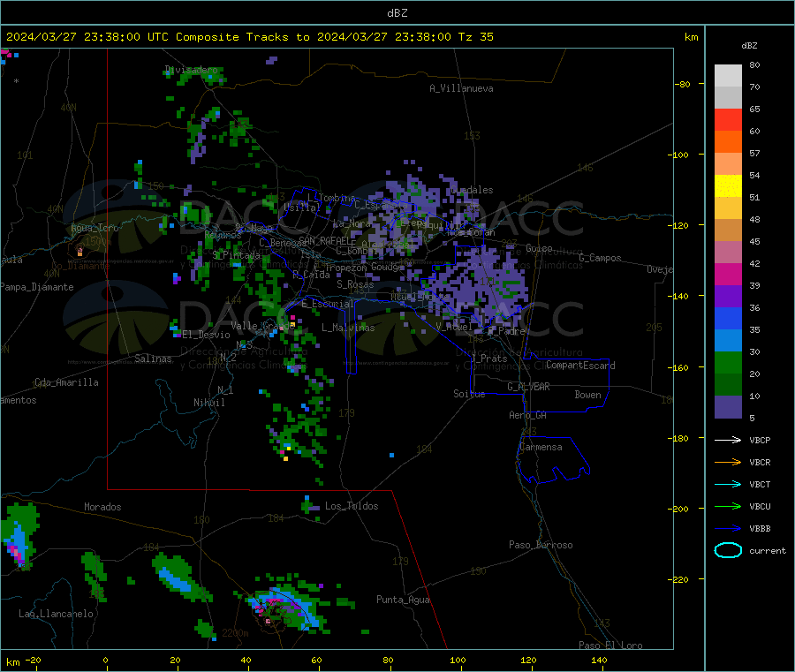Click the Los_Toldos map label
Image resolution: width=795 pixels, height=672 pixels.
click(352, 506)
